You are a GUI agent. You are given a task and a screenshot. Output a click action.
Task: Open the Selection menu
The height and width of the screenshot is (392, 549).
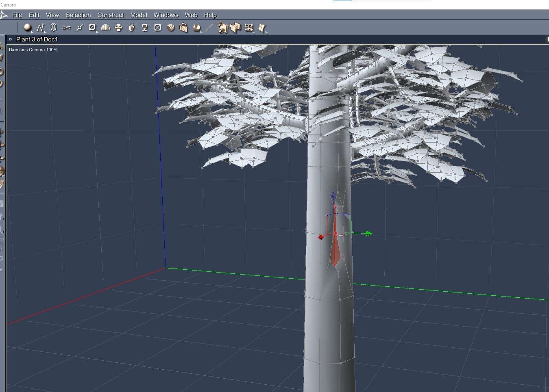point(78,15)
